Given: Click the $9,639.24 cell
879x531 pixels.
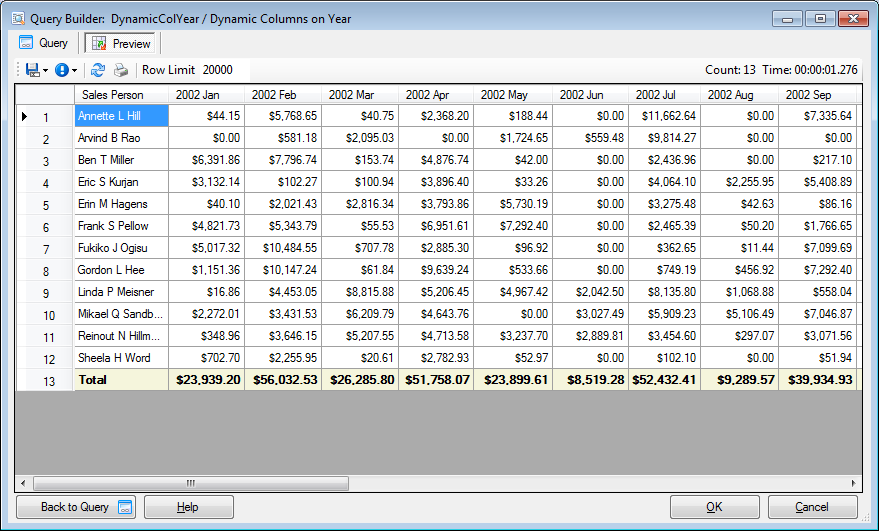Looking at the screenshot, I should [436, 270].
